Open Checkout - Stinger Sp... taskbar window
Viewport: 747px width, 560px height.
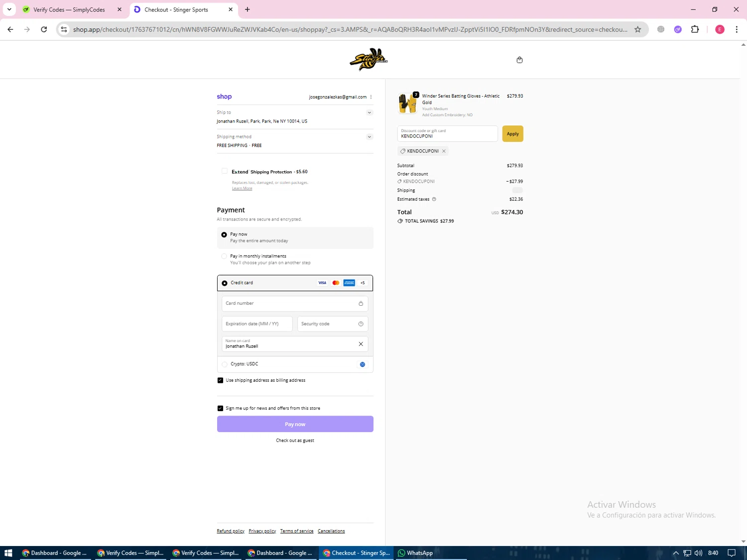point(356,553)
